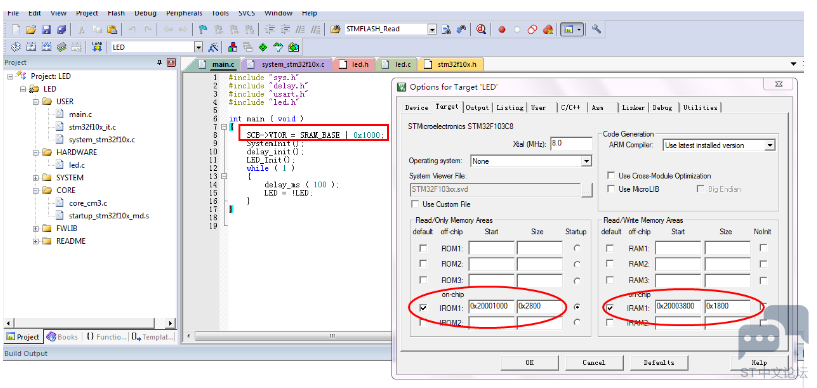Viewport: 817px width, 388px height.
Task: Toggle a bookmark with the flag icon
Action: (x=203, y=29)
